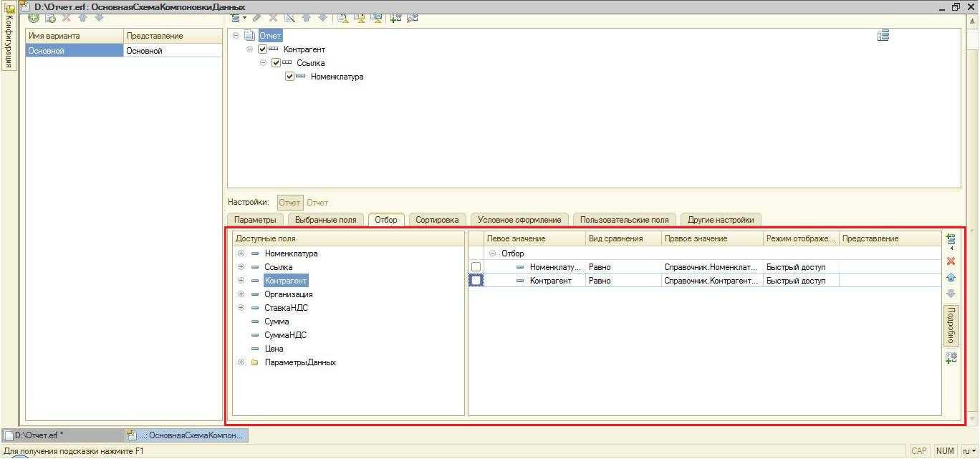The image size is (980, 459).
Task: Enable the Номенклатура filter checkbox
Action: (476, 267)
